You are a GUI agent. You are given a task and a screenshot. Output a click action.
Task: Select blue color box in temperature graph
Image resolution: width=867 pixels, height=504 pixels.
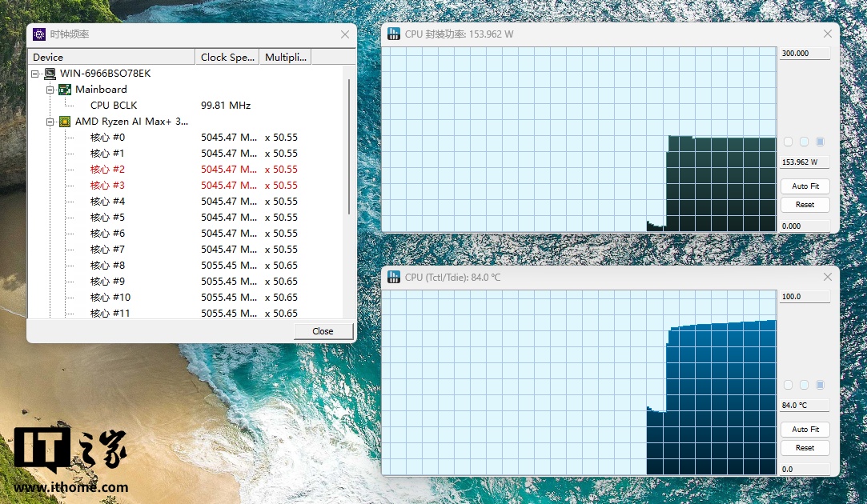(821, 385)
